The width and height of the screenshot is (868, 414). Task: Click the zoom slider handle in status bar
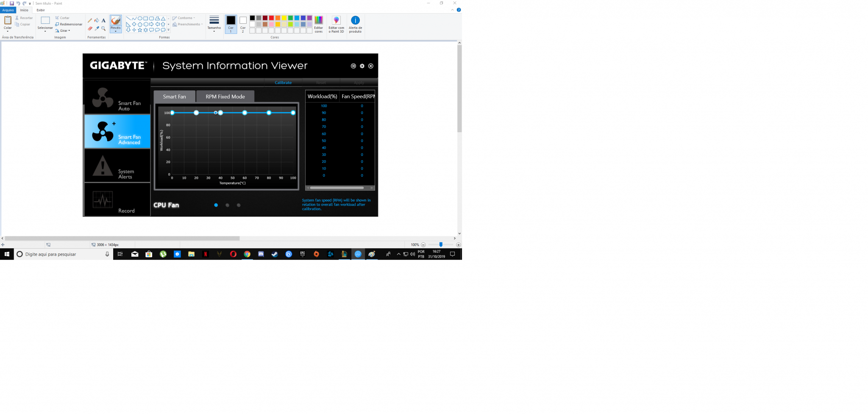point(441,245)
